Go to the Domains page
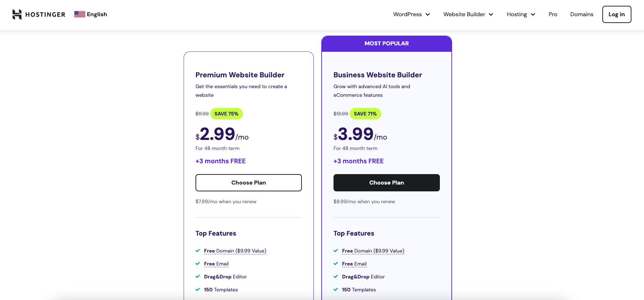Viewport: 644px width, 300px height. click(581, 14)
